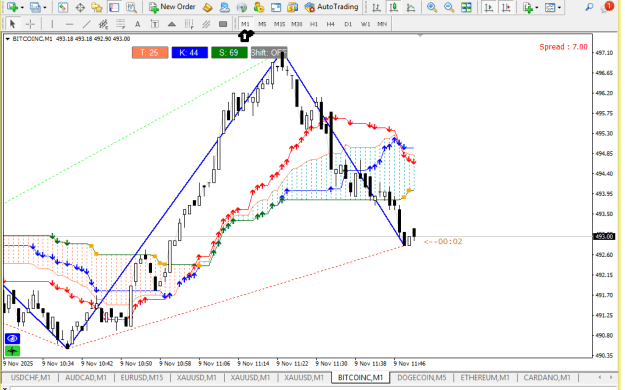
Task: Switch to the AUDCAD,M1 chart tab
Action: coord(86,377)
